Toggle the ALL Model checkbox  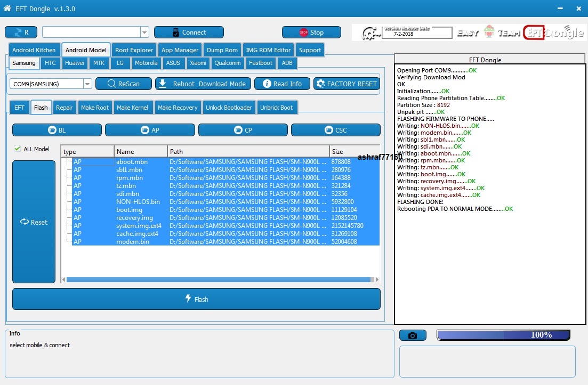(x=17, y=149)
